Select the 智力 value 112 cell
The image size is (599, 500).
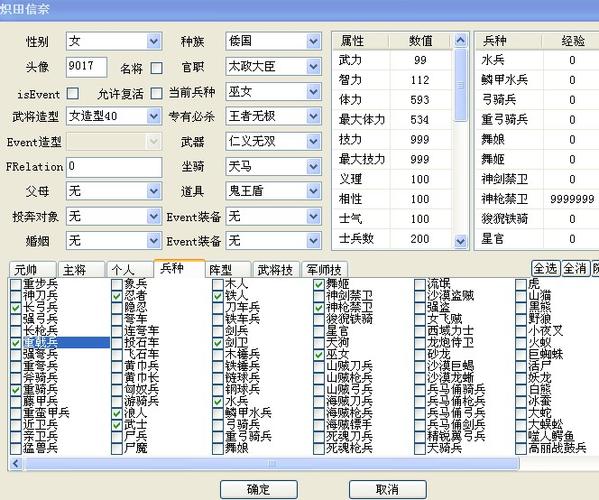420,80
